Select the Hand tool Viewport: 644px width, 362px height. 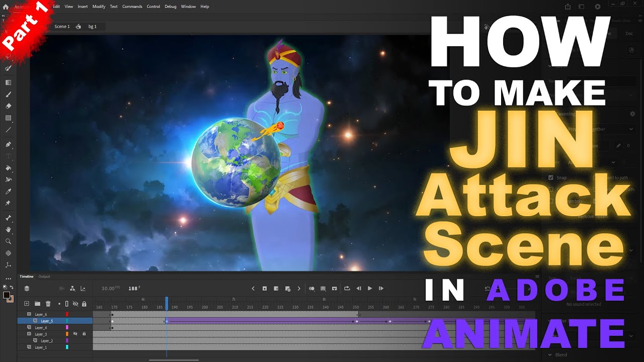point(8,230)
